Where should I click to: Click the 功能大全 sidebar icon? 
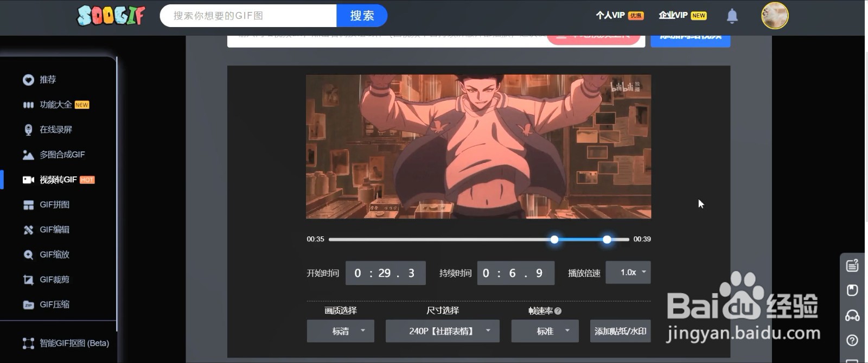click(x=28, y=105)
